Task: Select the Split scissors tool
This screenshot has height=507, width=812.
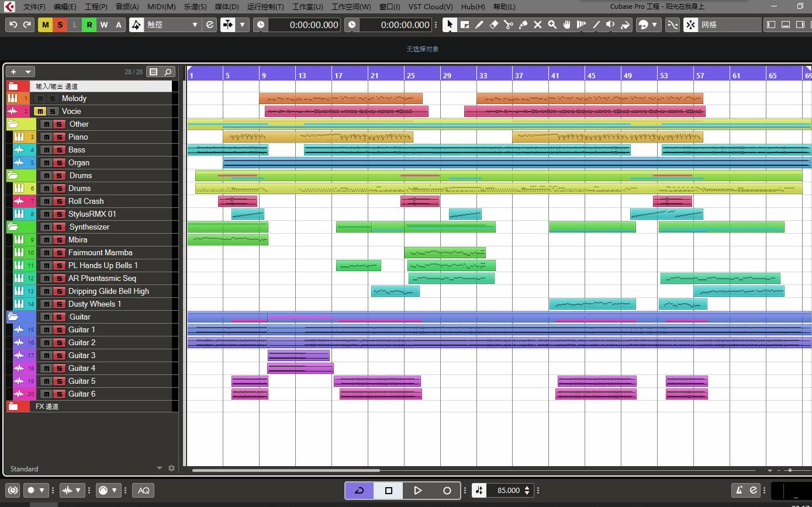Action: 508,25
